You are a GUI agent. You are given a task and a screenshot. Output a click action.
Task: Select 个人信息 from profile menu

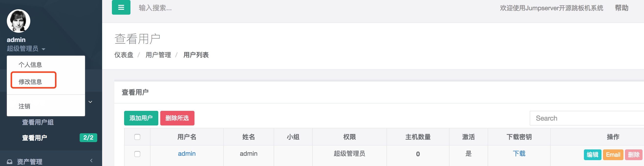click(x=30, y=65)
